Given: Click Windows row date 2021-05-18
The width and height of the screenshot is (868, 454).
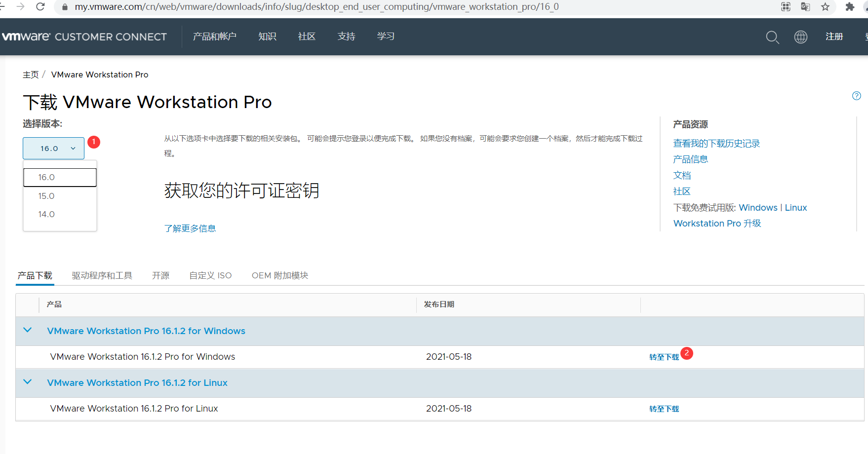Looking at the screenshot, I should 449,357.
